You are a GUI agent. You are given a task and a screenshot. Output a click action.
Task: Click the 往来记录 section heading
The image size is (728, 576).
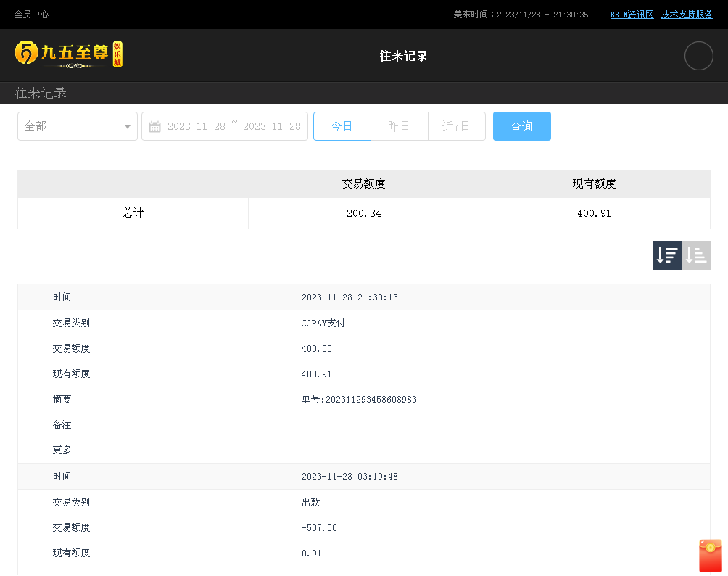click(41, 93)
